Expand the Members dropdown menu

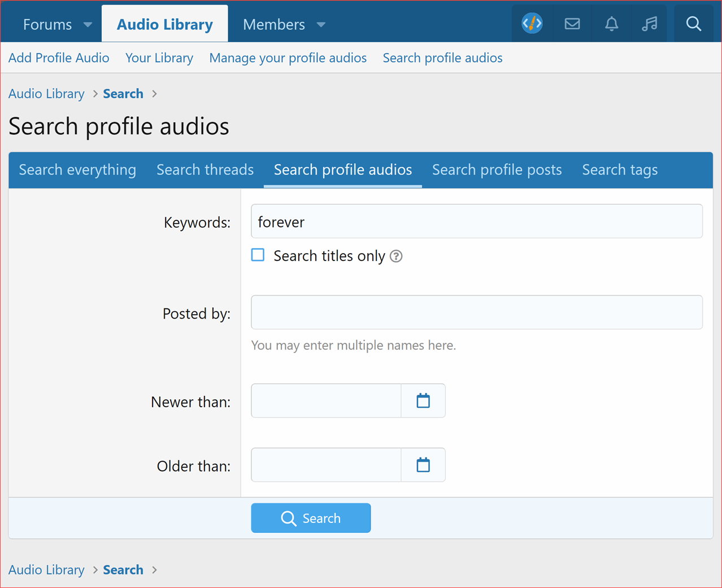[x=320, y=25]
